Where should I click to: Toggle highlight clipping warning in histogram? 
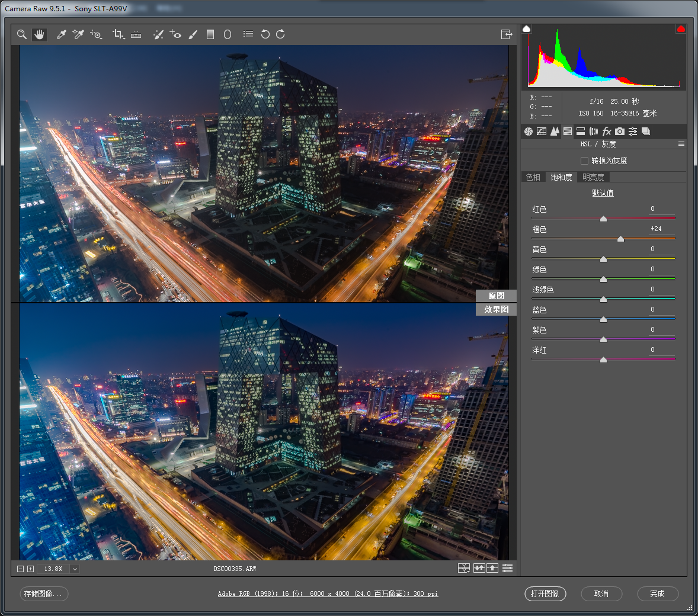(x=681, y=29)
